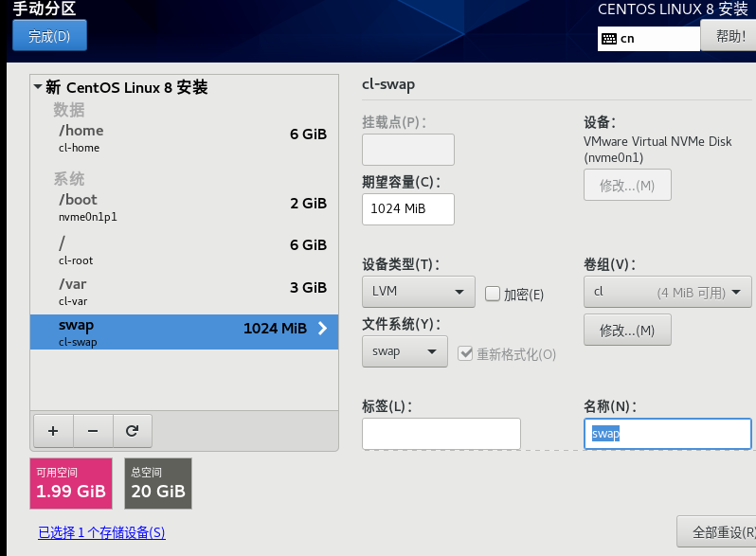Toggle the 加密(E) encryption checkbox
Viewport: 756px width, 556px height.
coord(493,294)
